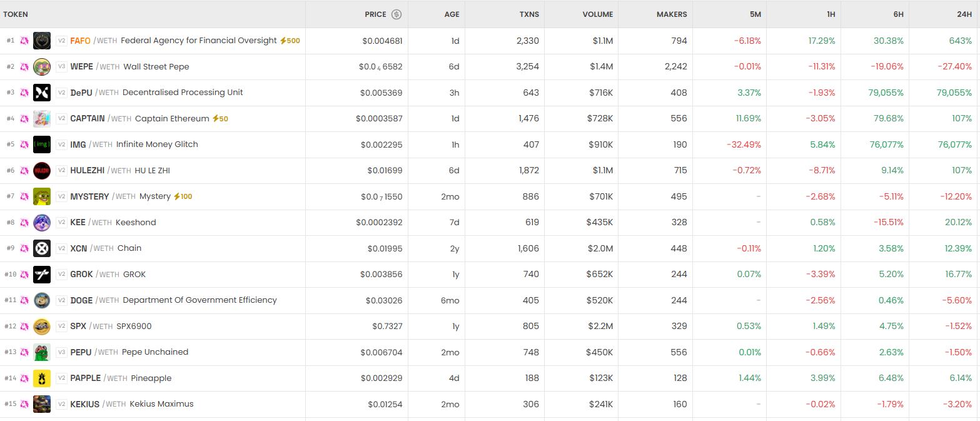Click the Wall Street Pepe token logo
Viewport: 980px width, 421px height.
coord(42,66)
